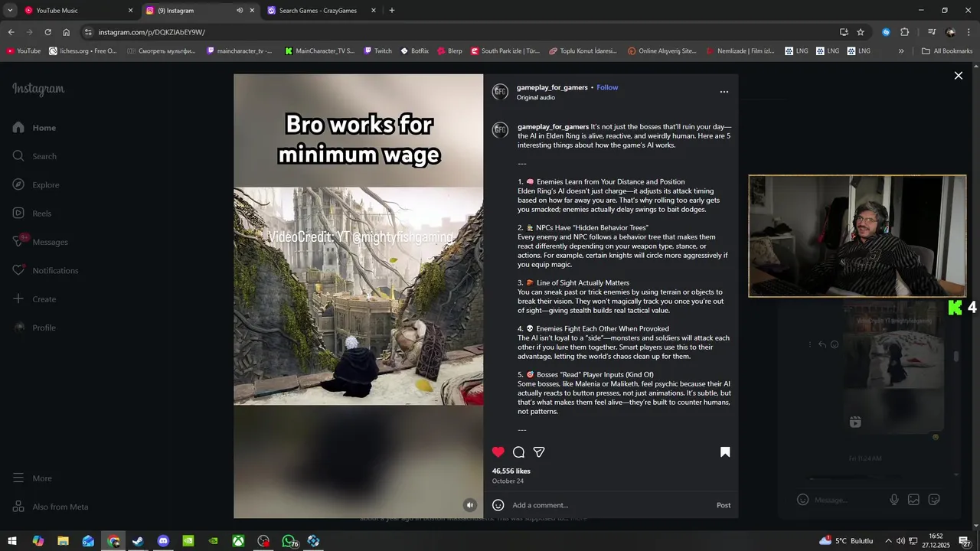This screenshot has width=980, height=551.
Task: Open the BotRix bookmark
Action: pos(414,51)
